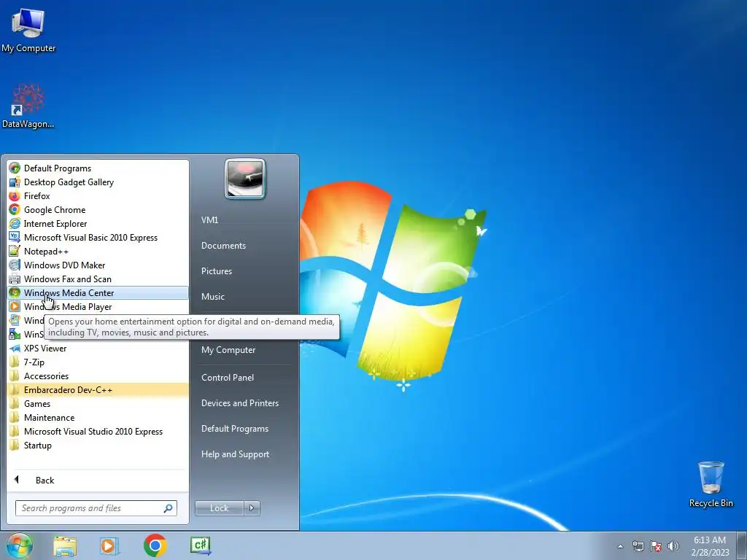Launch Windows Media Center icon
The image size is (747, 560).
15,292
